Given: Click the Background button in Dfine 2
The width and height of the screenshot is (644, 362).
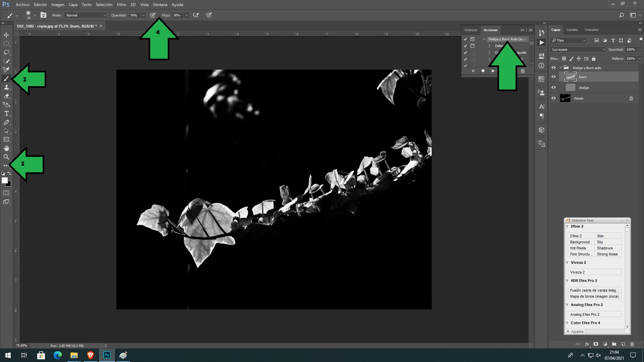Looking at the screenshot, I should 581,242.
